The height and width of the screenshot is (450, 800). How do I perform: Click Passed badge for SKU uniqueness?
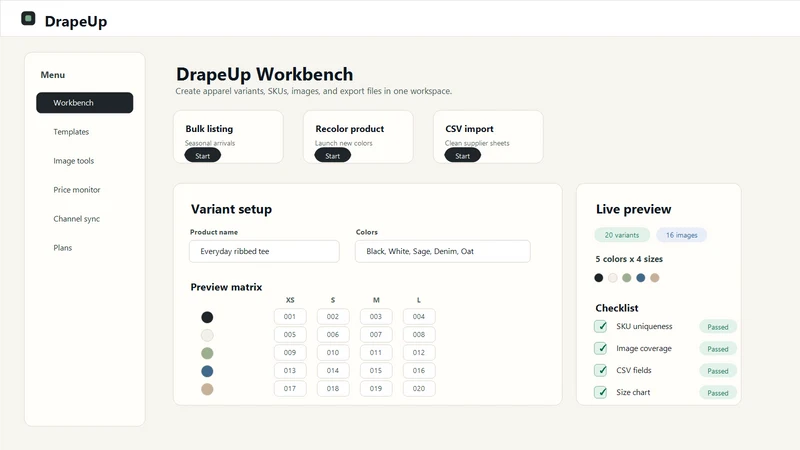(718, 327)
